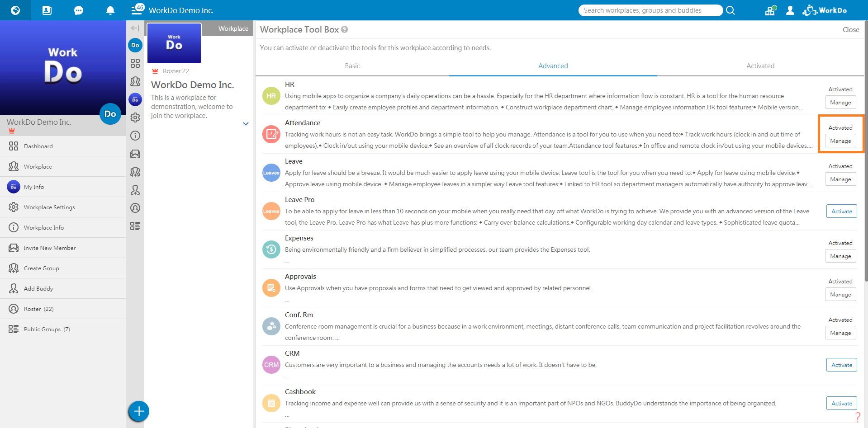
Task: Click the info circle icon in narrow strip
Action: (x=135, y=136)
